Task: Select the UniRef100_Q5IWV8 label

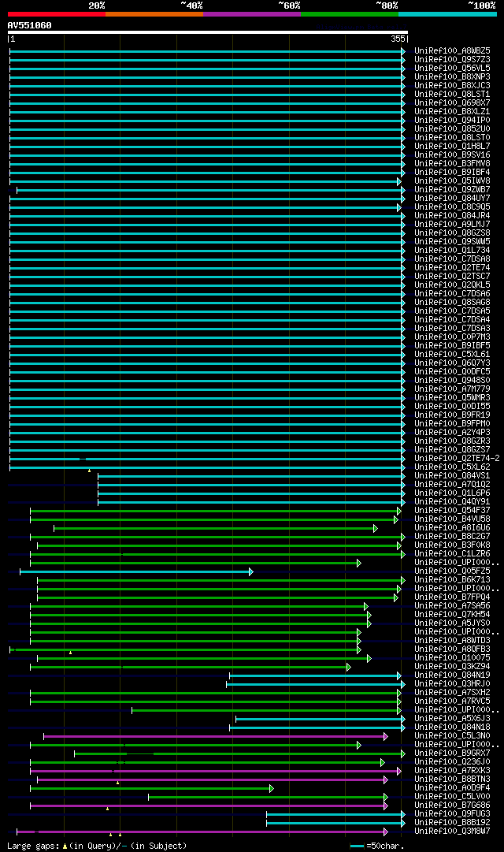Action: (452, 181)
